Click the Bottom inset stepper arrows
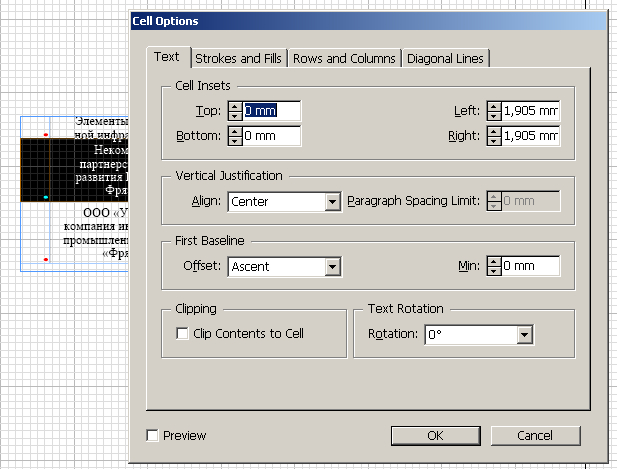Viewport: 617px width, 469px height. point(235,136)
